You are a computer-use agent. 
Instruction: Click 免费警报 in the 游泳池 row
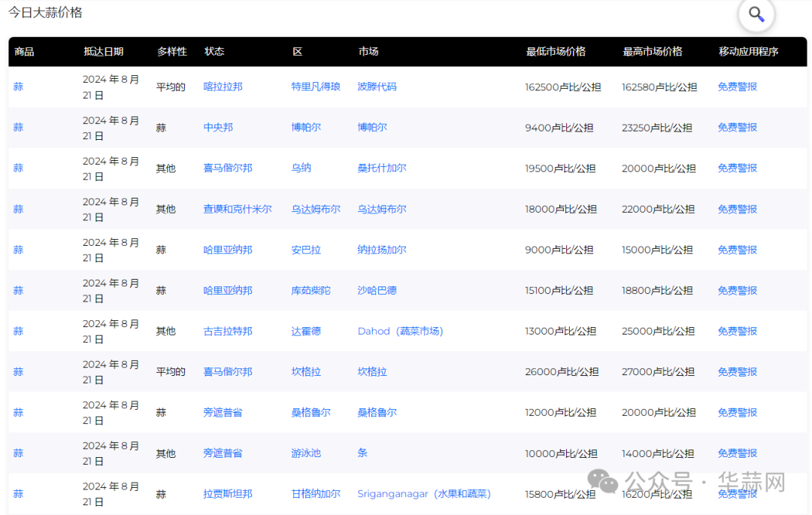click(x=738, y=453)
